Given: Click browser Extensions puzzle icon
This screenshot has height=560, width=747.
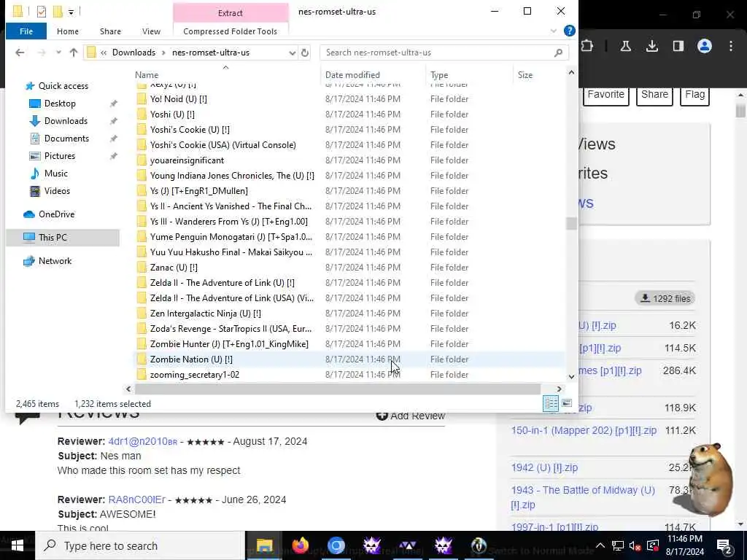Looking at the screenshot, I should point(587,46).
